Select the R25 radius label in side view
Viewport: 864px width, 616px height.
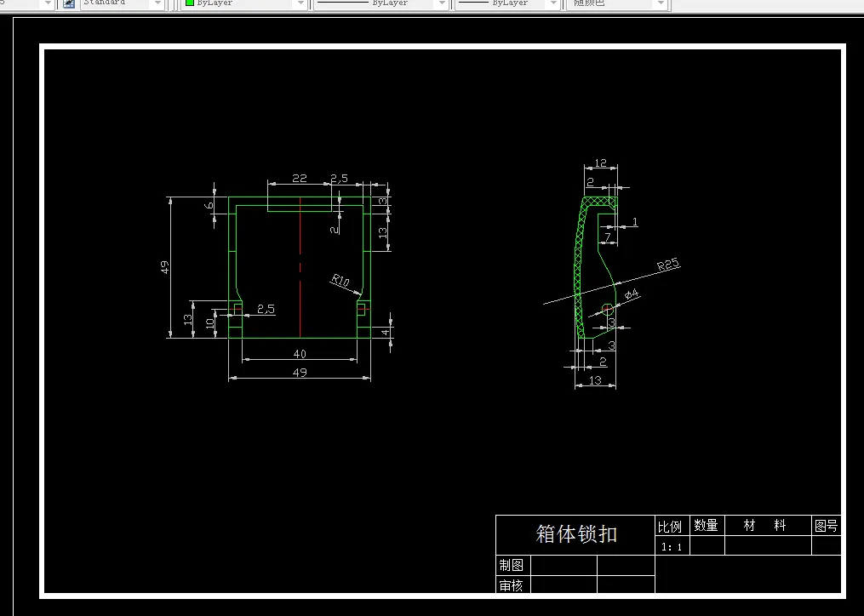(668, 265)
